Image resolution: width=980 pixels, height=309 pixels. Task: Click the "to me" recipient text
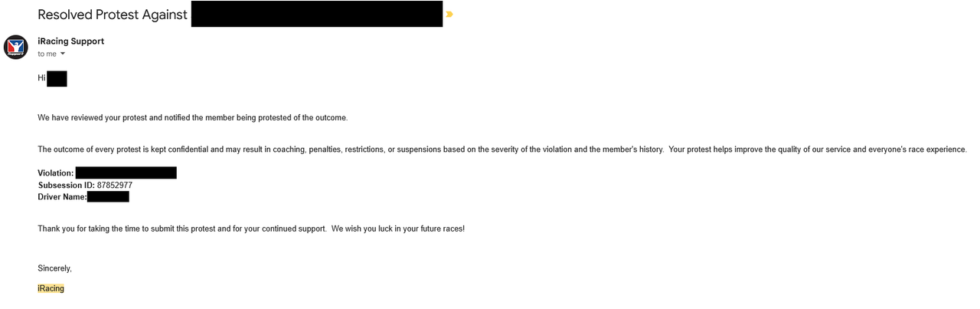point(47,54)
